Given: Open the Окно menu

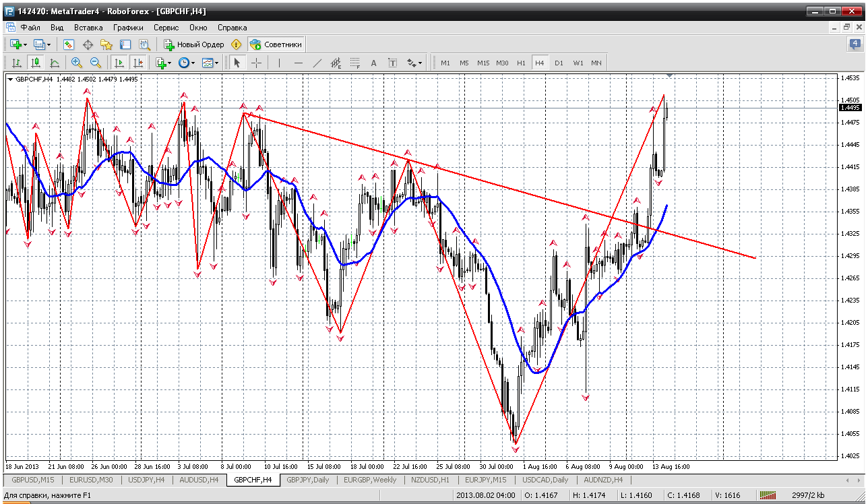Looking at the screenshot, I should click(x=198, y=28).
